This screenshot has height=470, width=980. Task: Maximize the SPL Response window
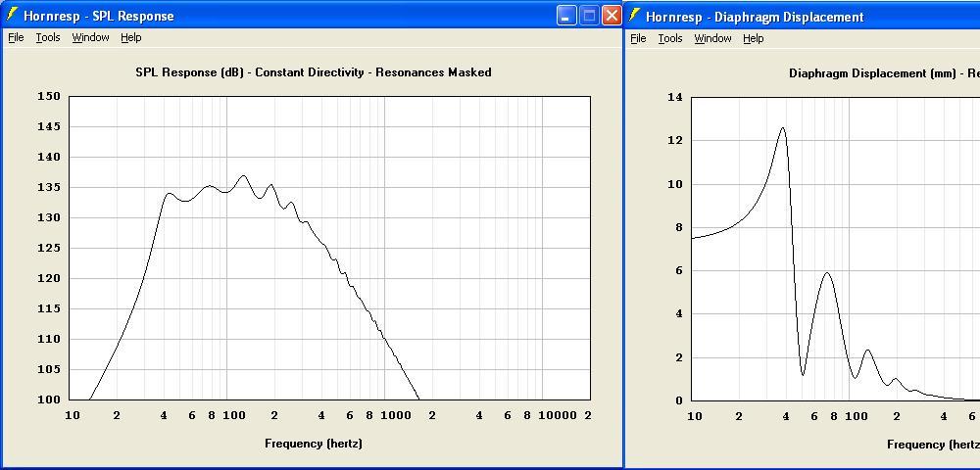[589, 16]
